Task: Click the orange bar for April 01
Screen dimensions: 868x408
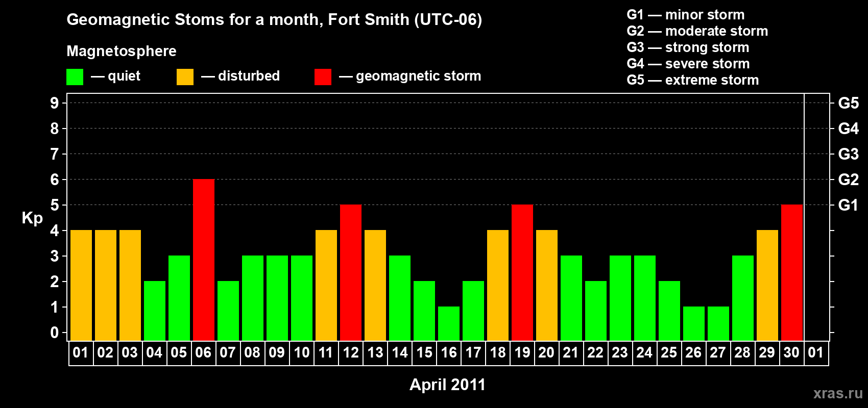Action: tap(81, 286)
